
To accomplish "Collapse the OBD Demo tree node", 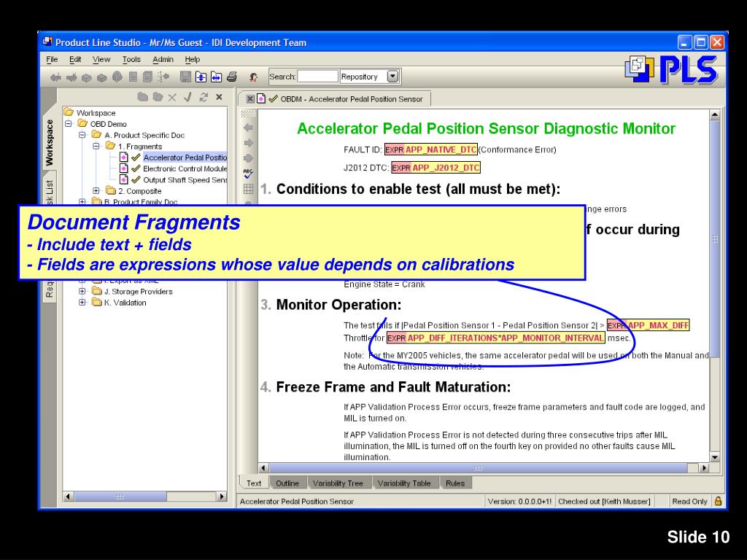I will (x=69, y=124).
